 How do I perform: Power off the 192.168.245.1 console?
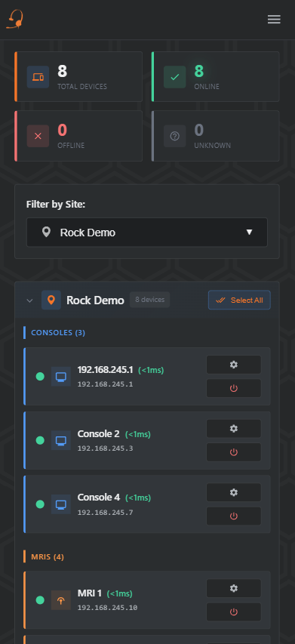[x=233, y=388]
